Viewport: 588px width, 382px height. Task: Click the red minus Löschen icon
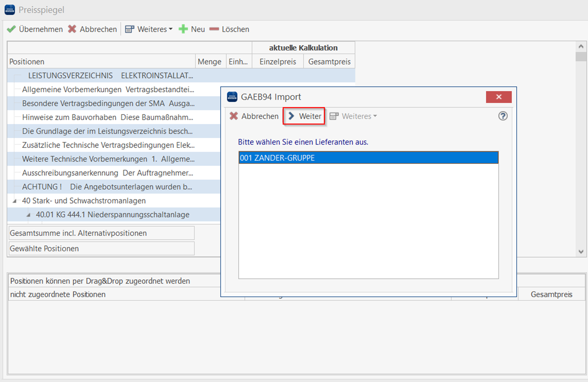point(214,29)
